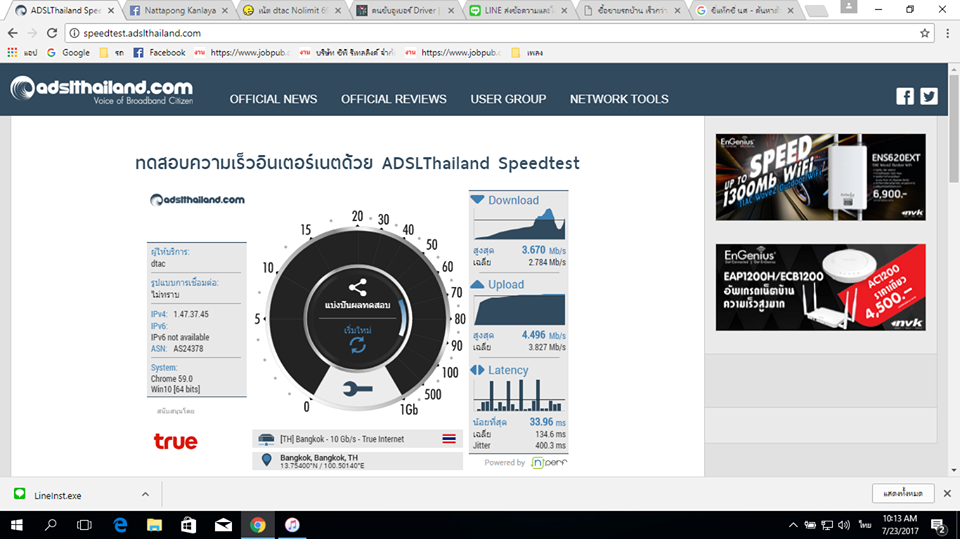
Task: Open File Explorer from the taskbar
Action: [x=154, y=525]
